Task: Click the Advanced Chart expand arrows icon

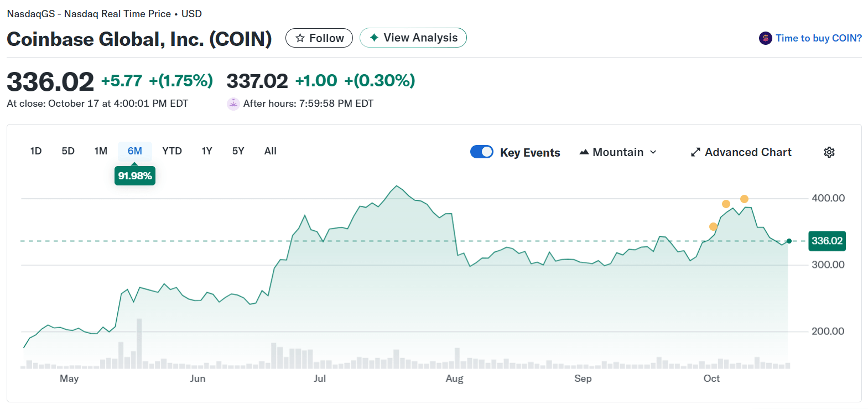Action: pos(695,152)
